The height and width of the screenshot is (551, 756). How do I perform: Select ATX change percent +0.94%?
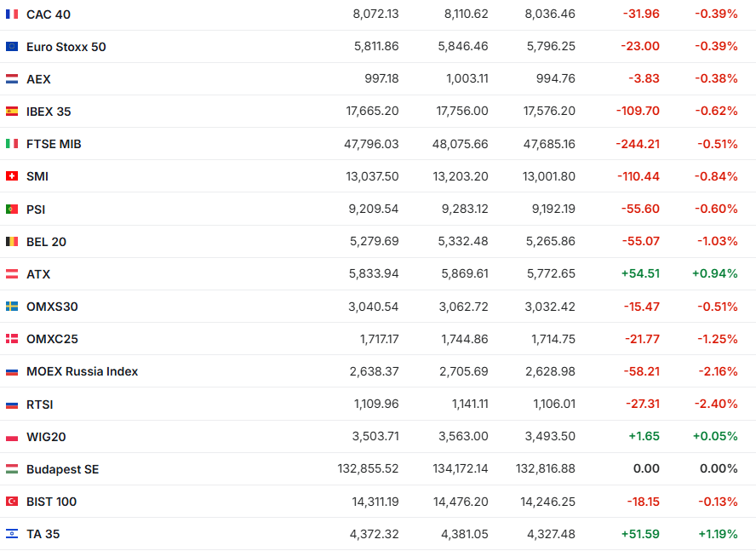pyautogui.click(x=715, y=273)
